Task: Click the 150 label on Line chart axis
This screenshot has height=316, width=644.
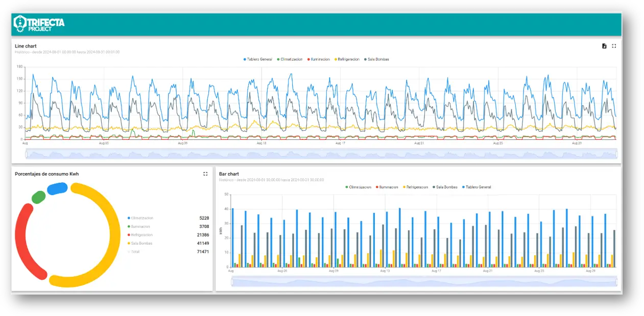Action: [20, 79]
